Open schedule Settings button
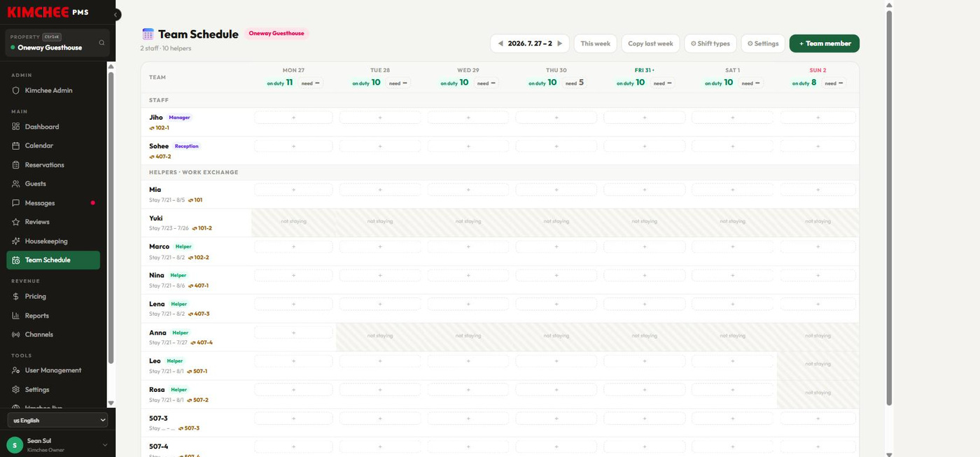980x457 pixels. [763, 43]
